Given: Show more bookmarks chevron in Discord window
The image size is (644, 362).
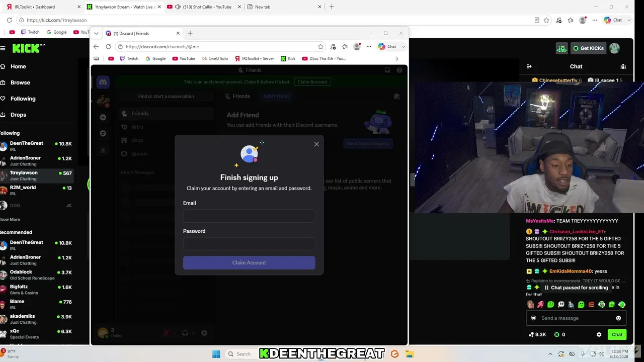Looking at the screenshot, I should [x=397, y=58].
